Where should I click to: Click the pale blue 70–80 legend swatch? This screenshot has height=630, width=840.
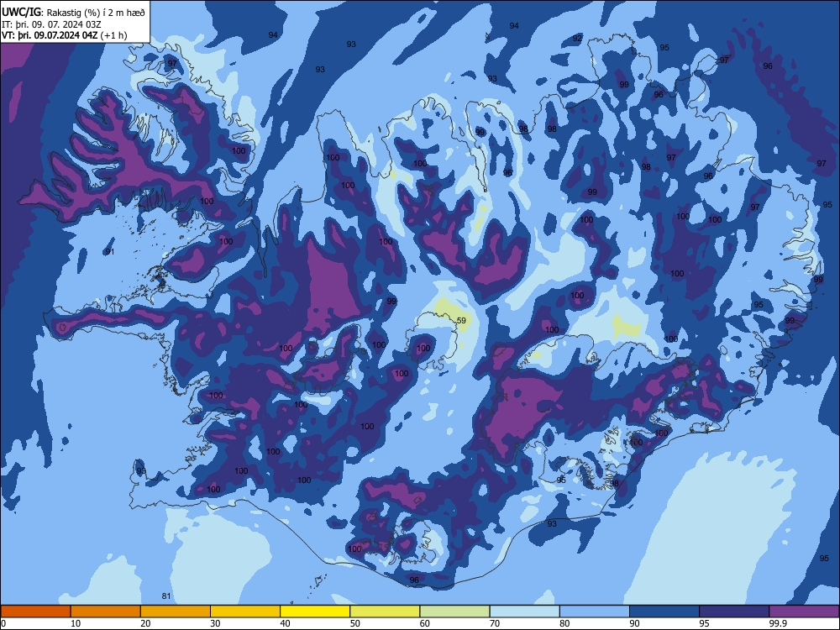(524, 612)
